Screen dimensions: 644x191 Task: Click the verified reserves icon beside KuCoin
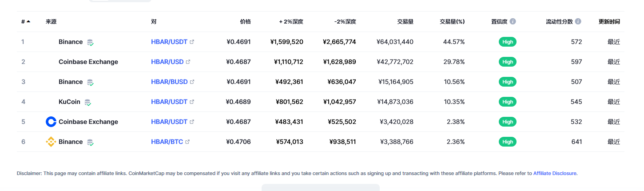click(x=88, y=102)
